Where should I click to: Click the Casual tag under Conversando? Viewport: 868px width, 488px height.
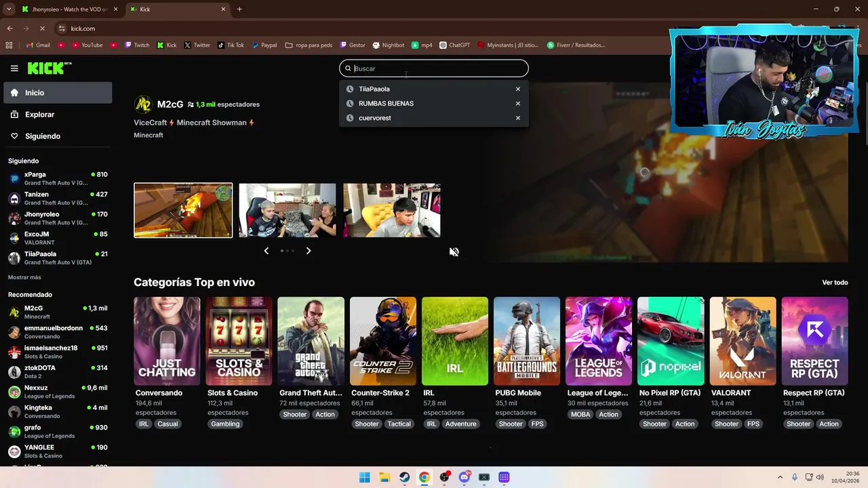coord(167,424)
